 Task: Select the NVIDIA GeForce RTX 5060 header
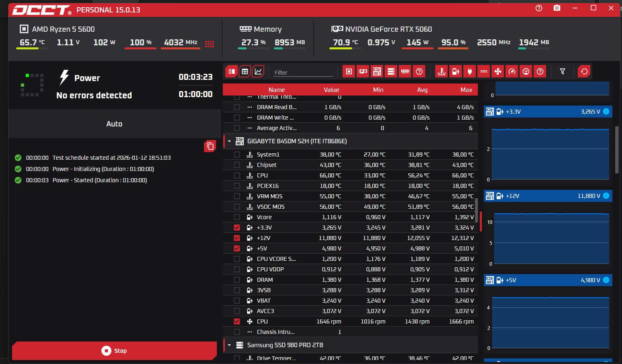coord(381,29)
